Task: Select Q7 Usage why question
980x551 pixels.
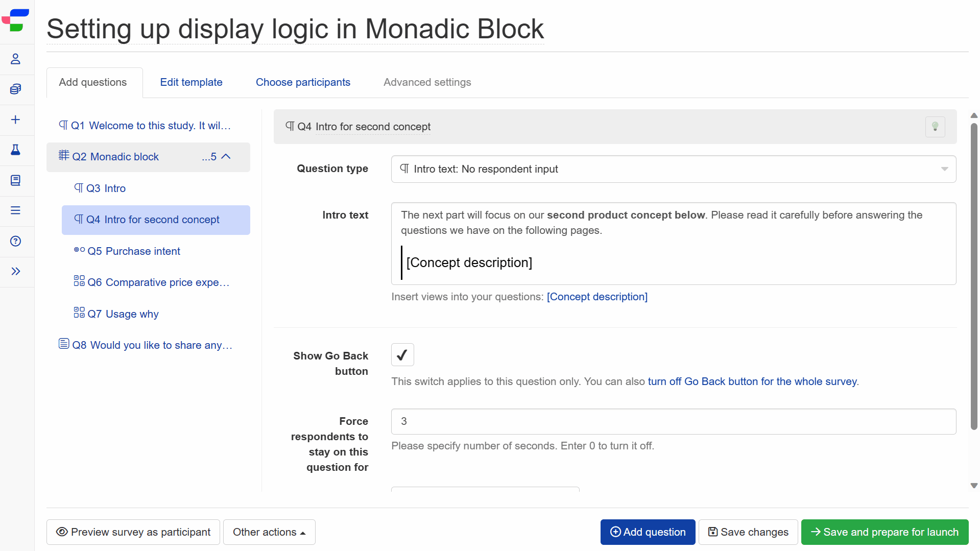Action: click(156, 314)
